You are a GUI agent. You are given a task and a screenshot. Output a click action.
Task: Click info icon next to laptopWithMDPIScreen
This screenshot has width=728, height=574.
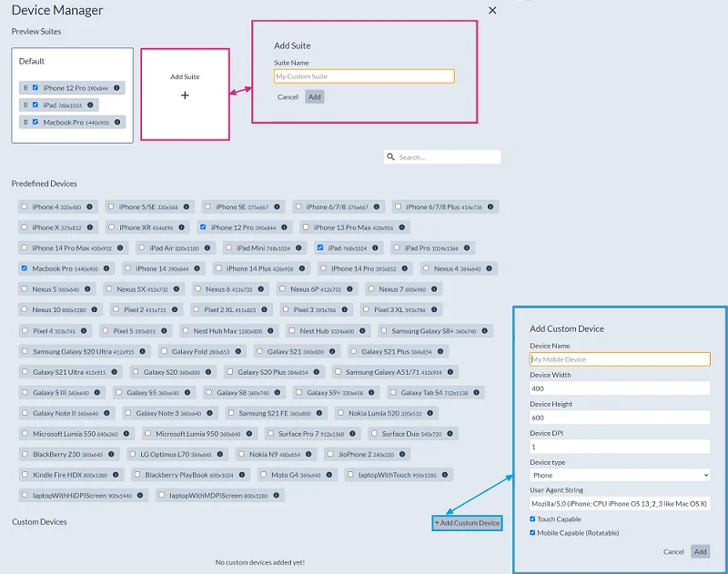[x=277, y=495]
